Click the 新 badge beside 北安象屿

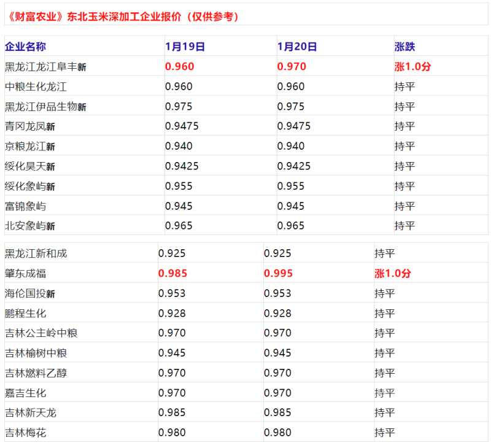point(50,226)
